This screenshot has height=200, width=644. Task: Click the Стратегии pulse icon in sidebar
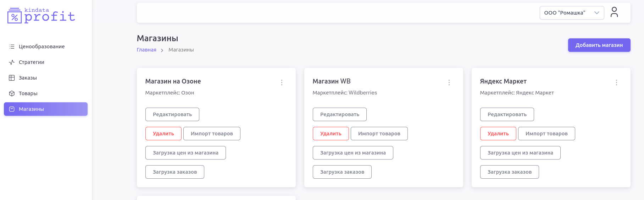tap(12, 62)
